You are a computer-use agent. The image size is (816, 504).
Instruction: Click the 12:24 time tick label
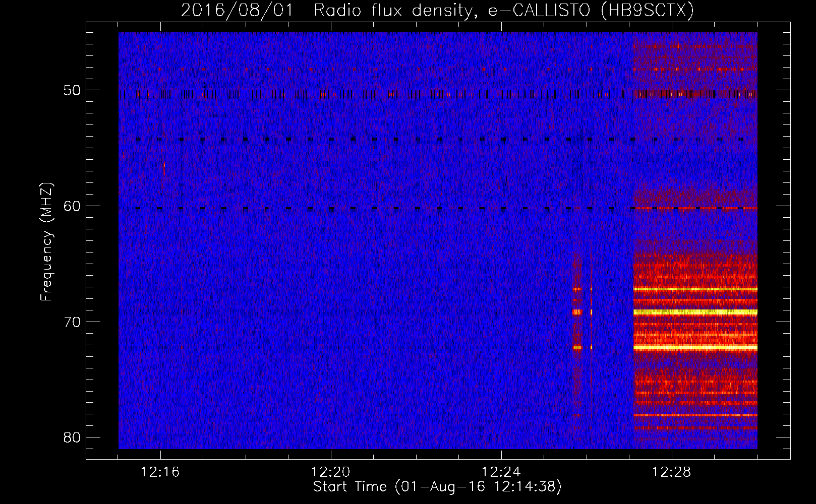coord(501,472)
